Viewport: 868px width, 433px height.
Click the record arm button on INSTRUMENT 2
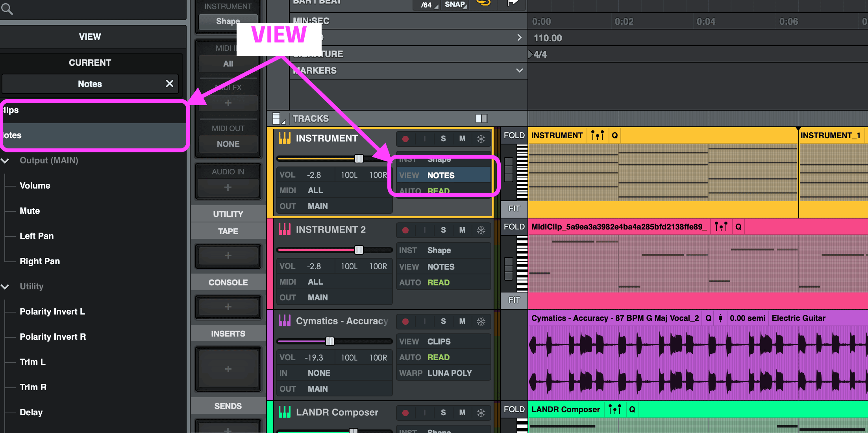point(405,230)
